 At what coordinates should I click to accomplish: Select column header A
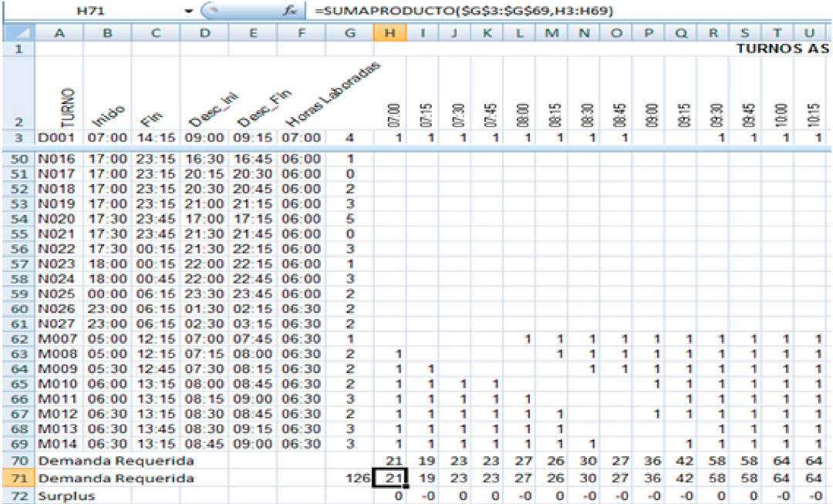59,33
